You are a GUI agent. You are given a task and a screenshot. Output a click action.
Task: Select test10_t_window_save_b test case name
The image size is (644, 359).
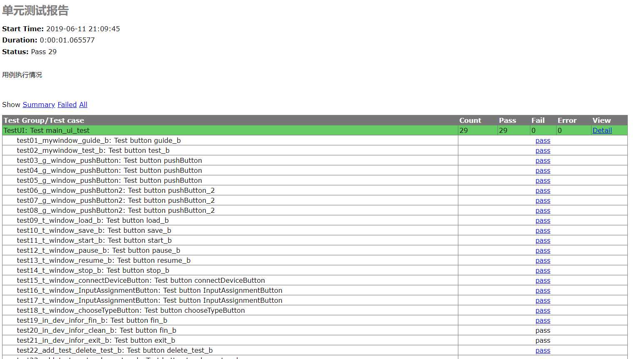(x=94, y=230)
